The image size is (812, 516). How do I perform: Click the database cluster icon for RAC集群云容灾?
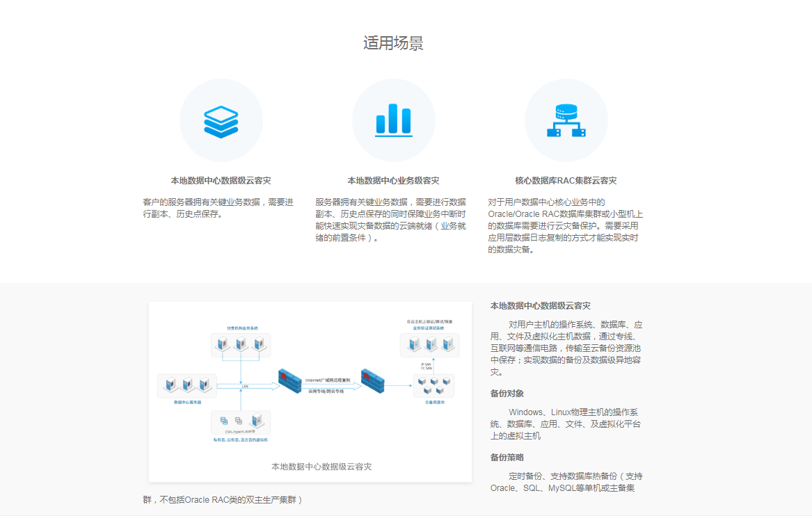point(566,120)
